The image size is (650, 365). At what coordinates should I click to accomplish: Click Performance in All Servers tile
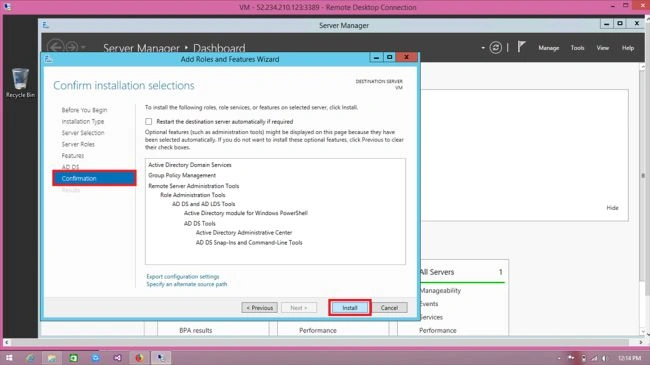(438, 330)
